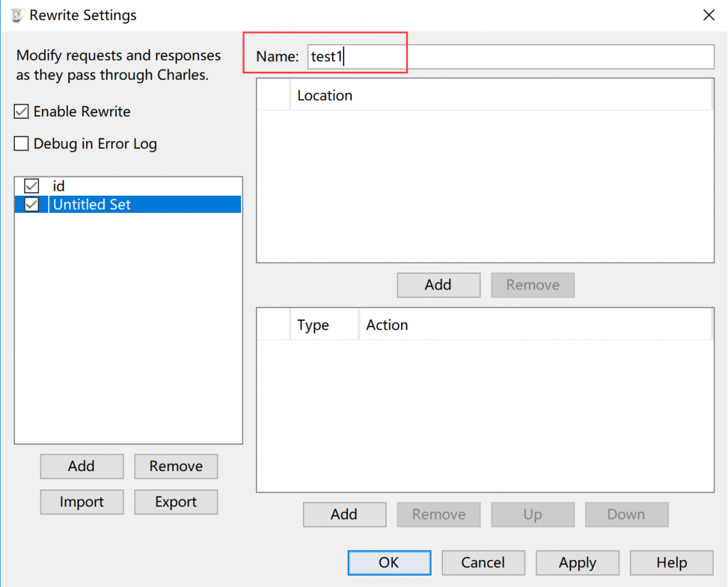Uncheck the Untitled Set checkbox
Image resolution: width=728 pixels, height=587 pixels.
[31, 204]
